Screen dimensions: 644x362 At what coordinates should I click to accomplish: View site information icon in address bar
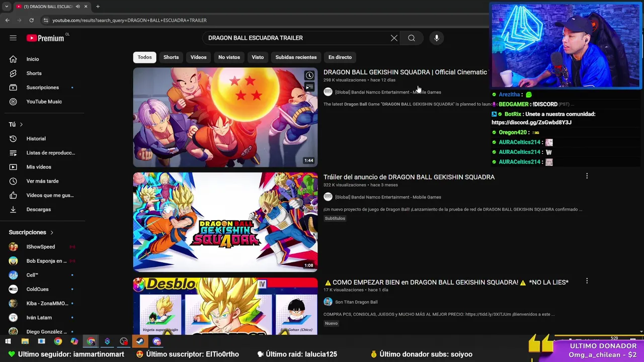[46, 20]
